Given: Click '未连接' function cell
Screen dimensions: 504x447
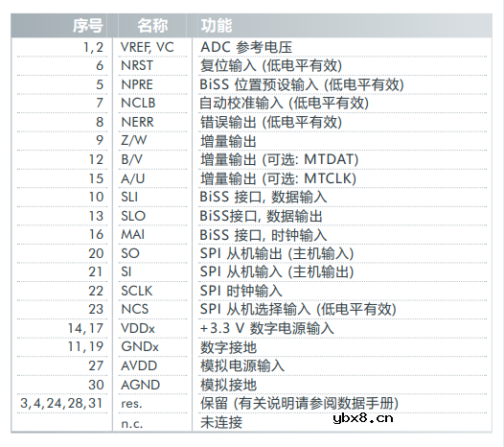Looking at the screenshot, I should 221,422.
